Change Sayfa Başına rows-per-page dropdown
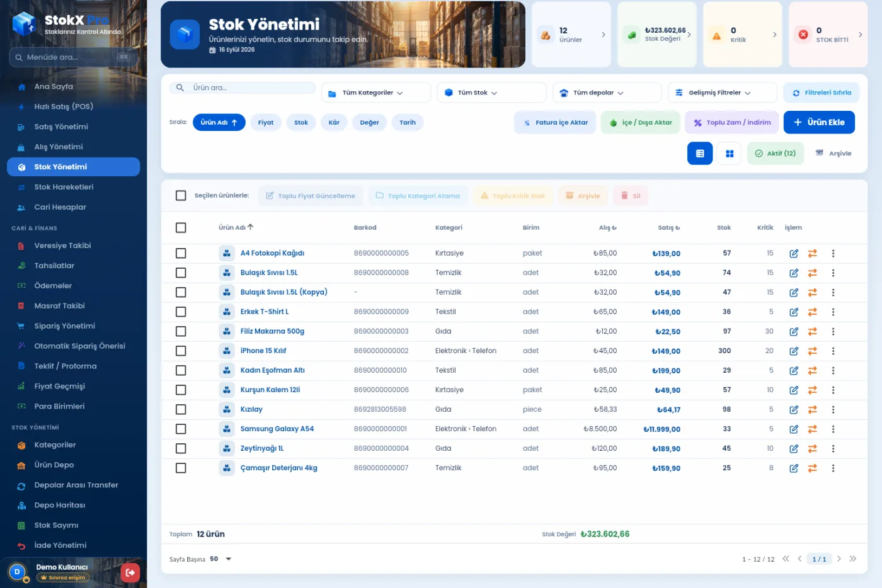This screenshot has width=882, height=588. tap(221, 559)
